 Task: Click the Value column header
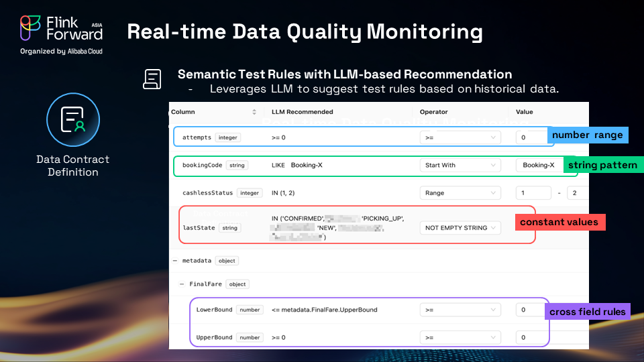click(525, 112)
